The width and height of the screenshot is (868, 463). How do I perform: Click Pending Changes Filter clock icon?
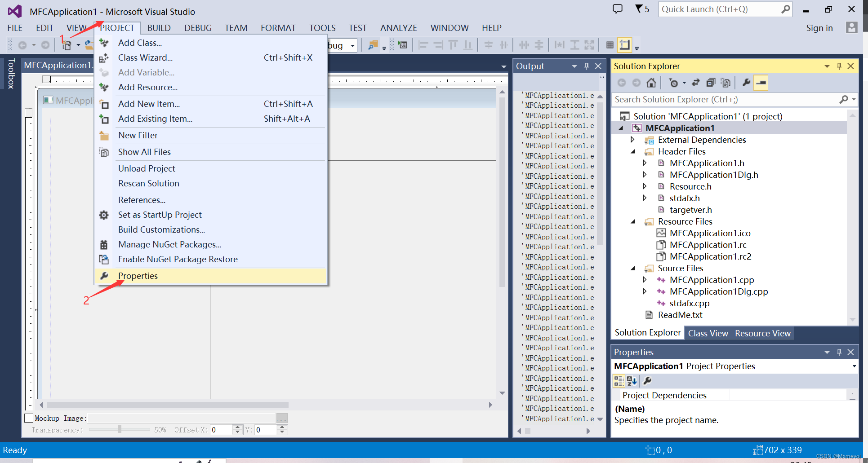pyautogui.click(x=673, y=83)
